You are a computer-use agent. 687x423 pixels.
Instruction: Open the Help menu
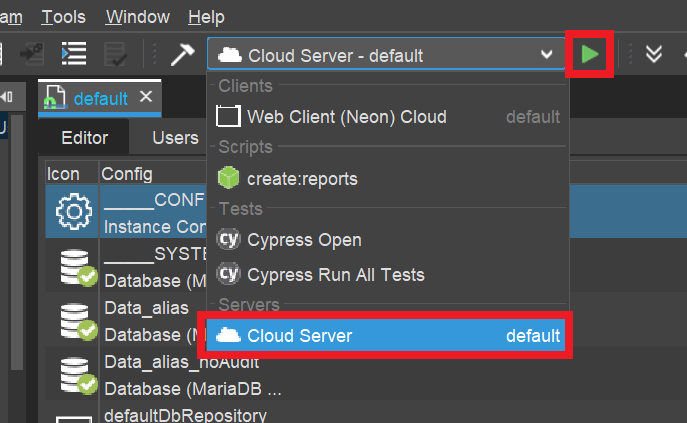206,17
